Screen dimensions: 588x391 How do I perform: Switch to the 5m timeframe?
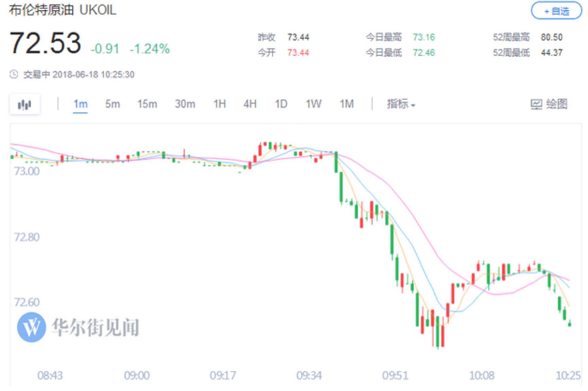113,104
